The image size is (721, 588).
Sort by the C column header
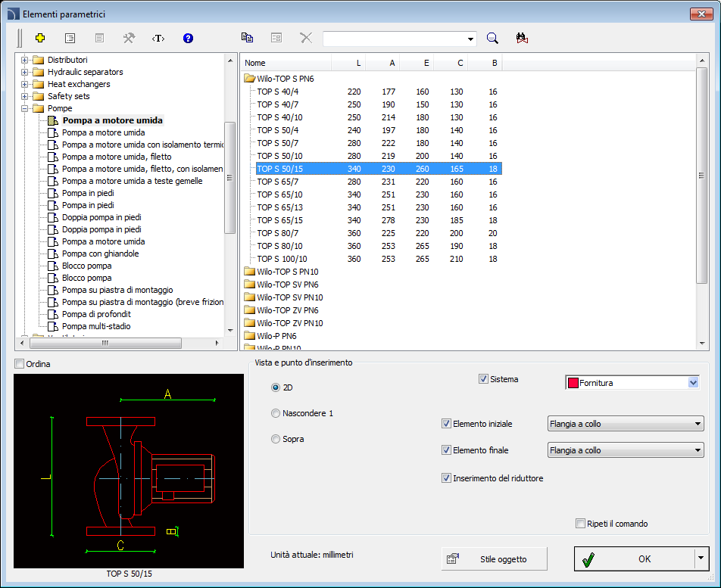click(x=451, y=63)
